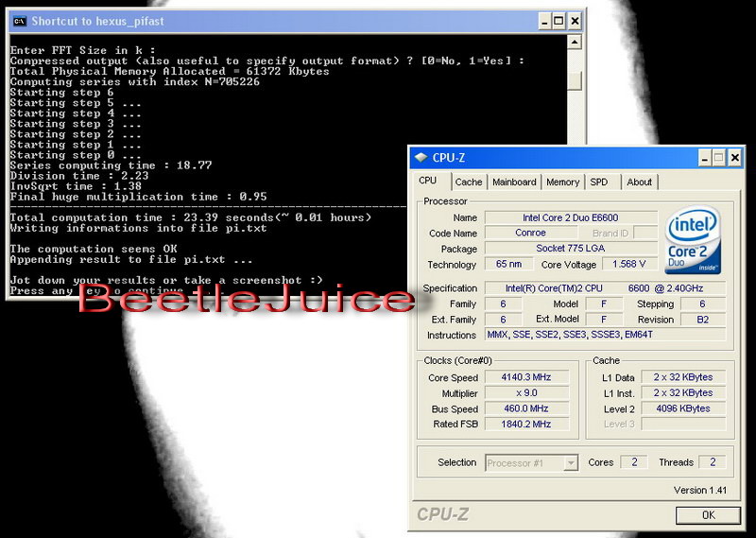
Task: Click the Bus Speed value 460.0 MHz
Action: 526,408
